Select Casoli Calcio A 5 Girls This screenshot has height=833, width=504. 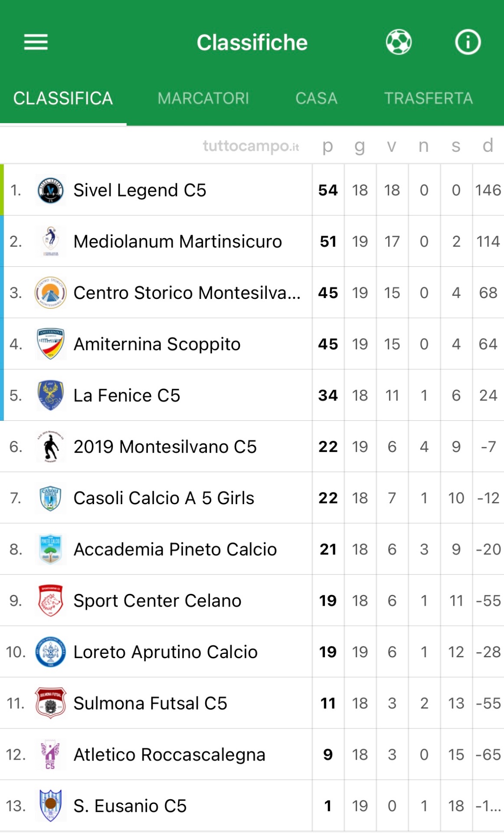[164, 498]
